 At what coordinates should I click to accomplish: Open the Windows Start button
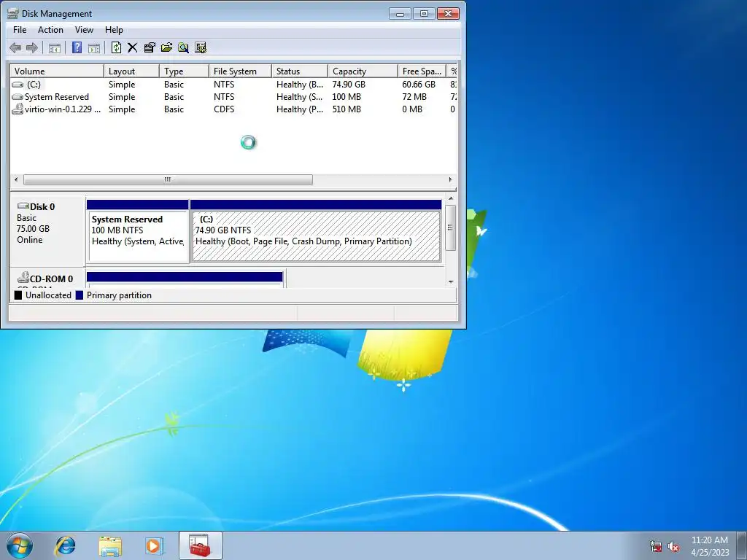click(x=20, y=545)
